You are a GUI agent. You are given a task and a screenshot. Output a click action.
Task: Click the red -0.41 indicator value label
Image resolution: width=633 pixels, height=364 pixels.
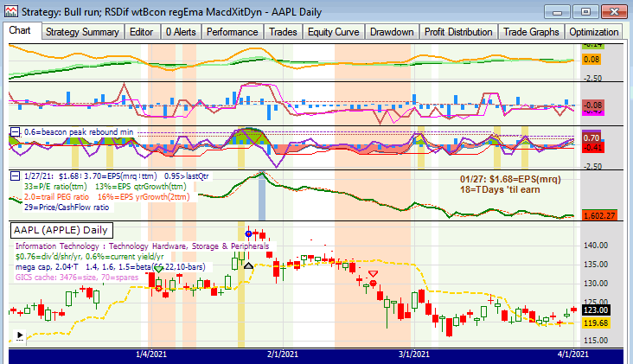(x=592, y=147)
